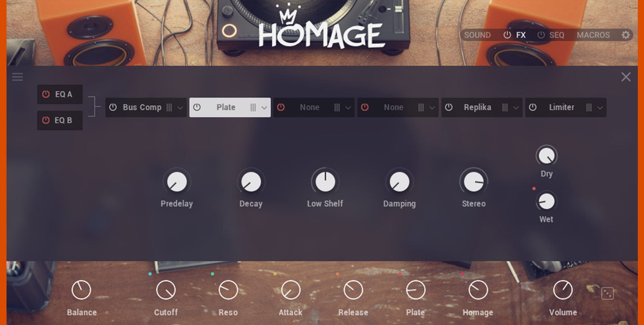Image resolution: width=644 pixels, height=325 pixels.
Task: Expand Limiter effect dropdown
Action: (600, 108)
